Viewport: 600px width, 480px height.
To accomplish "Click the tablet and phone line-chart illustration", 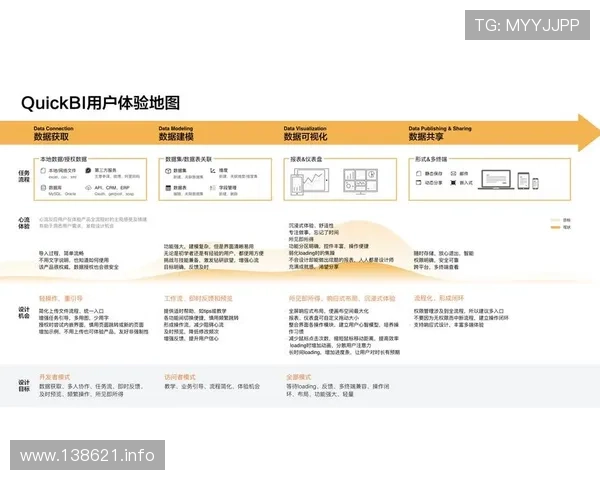I will 309,181.
